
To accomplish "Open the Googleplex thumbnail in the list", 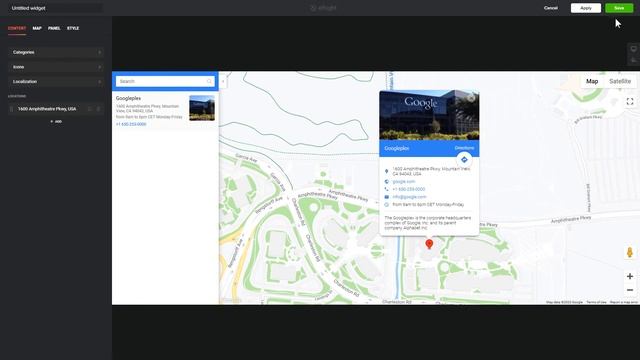I will (x=202, y=108).
